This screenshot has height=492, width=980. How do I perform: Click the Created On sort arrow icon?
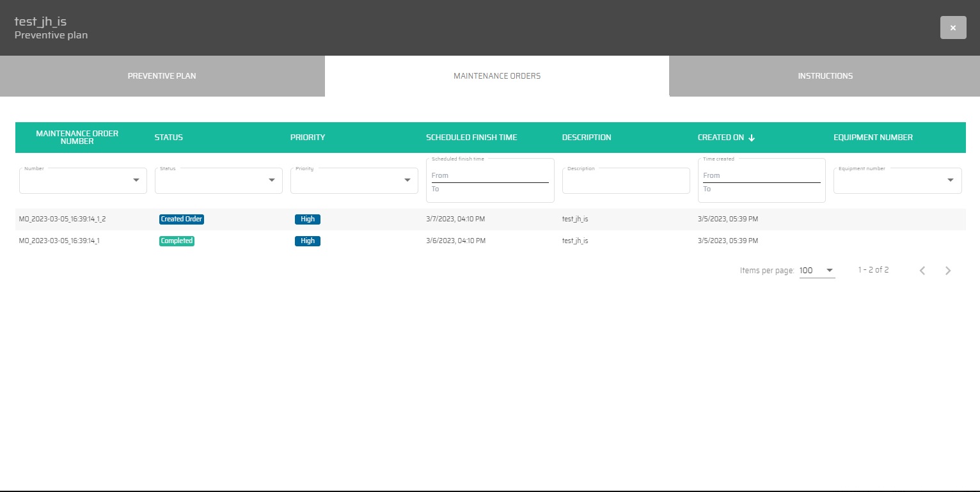coord(752,138)
